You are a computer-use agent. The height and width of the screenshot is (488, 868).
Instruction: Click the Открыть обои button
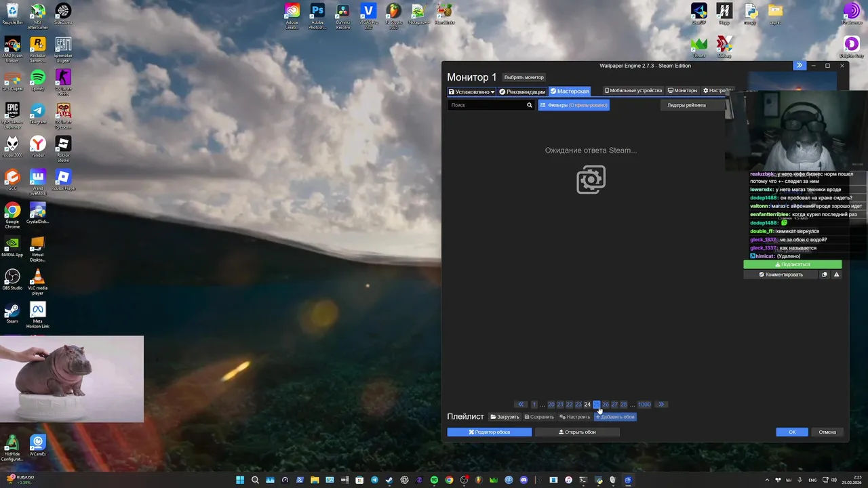point(577,432)
